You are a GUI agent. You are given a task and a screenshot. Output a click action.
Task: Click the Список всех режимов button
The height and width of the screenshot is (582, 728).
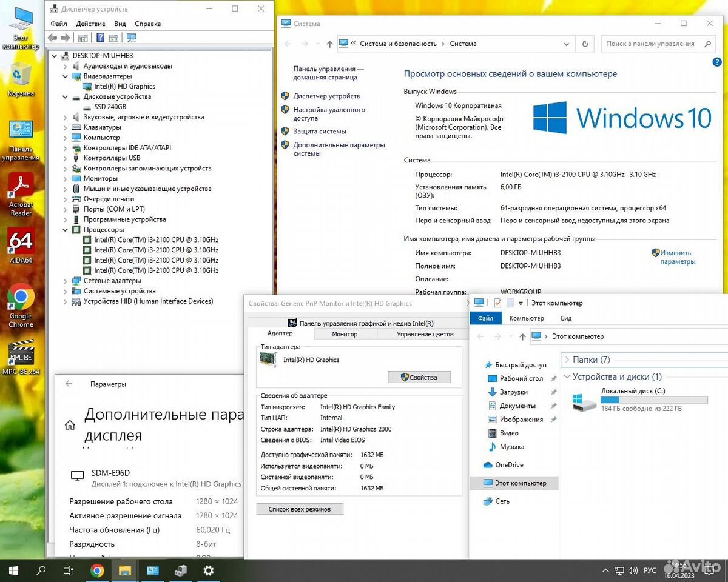(x=300, y=509)
